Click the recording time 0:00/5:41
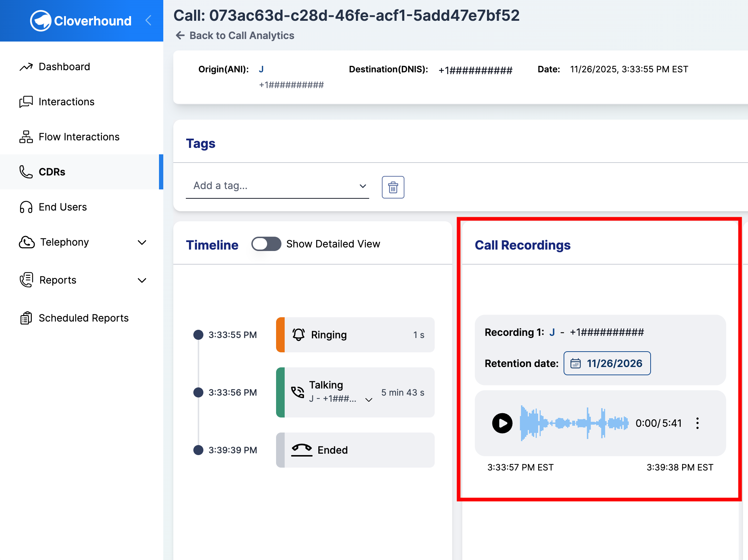This screenshot has width=748, height=560. (658, 423)
